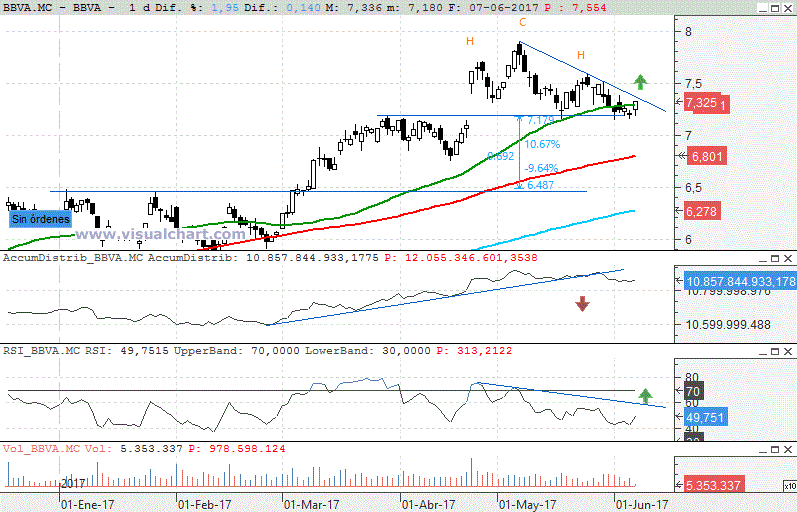Click the red 6,801 moving average price tag
The width and height of the screenshot is (797, 512).
706,156
